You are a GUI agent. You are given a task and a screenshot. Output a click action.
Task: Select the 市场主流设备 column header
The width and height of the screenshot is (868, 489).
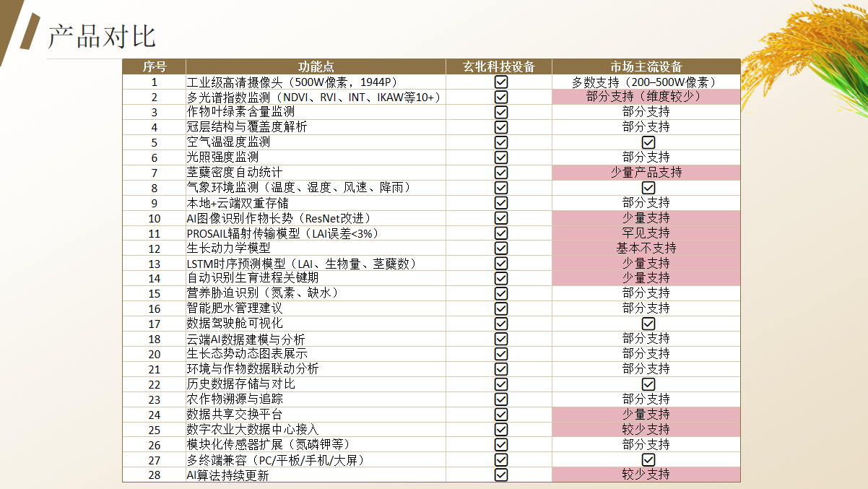pos(646,66)
